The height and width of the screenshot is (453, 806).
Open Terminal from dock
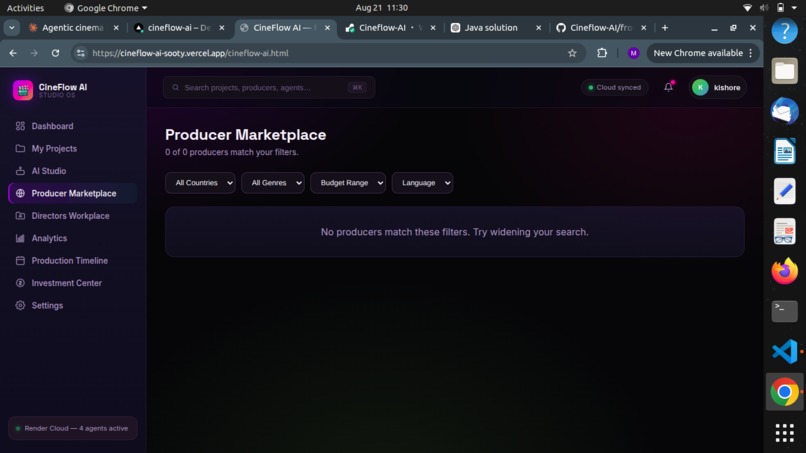coord(784,312)
